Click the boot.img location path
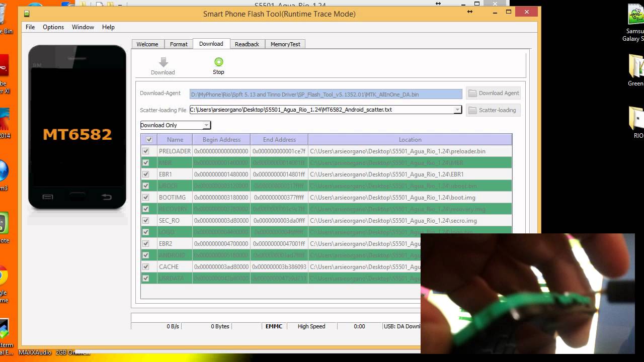644x362 pixels. (x=392, y=197)
